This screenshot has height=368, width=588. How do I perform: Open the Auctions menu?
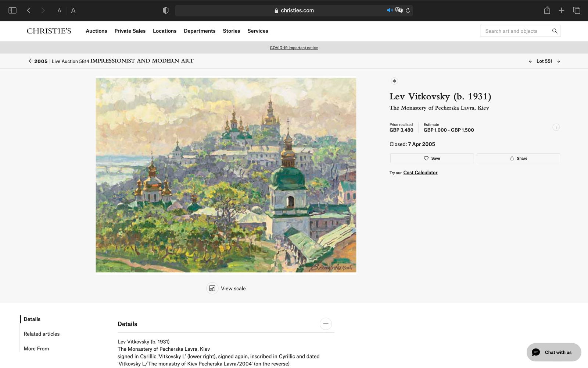(96, 31)
